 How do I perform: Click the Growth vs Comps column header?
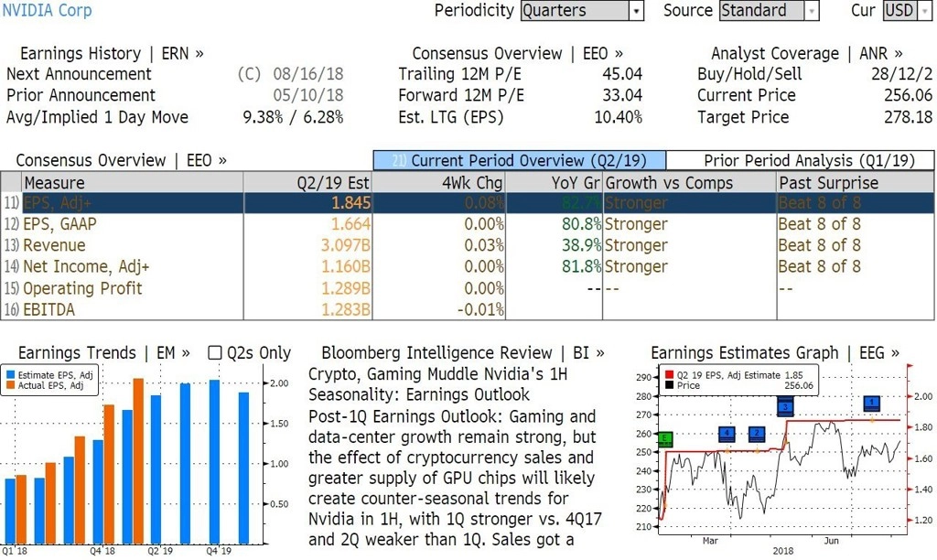689,183
